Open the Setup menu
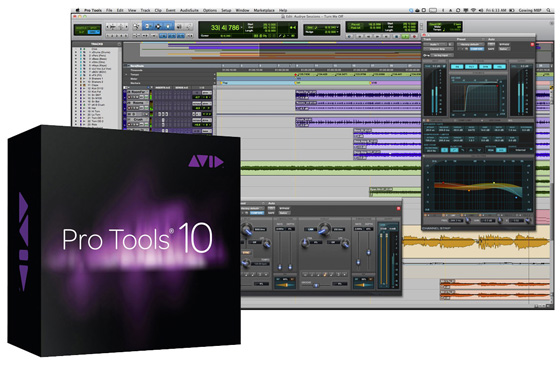The width and height of the screenshot is (560, 365). coord(226,10)
